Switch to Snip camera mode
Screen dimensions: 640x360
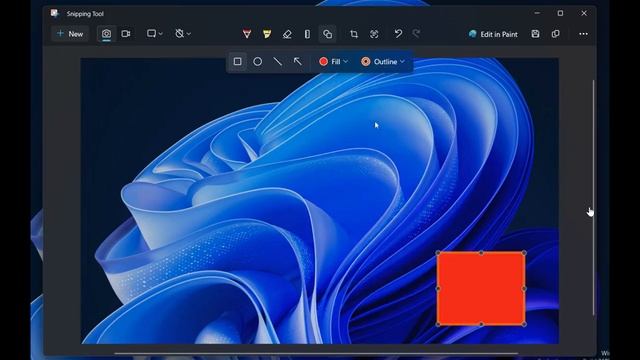106,34
